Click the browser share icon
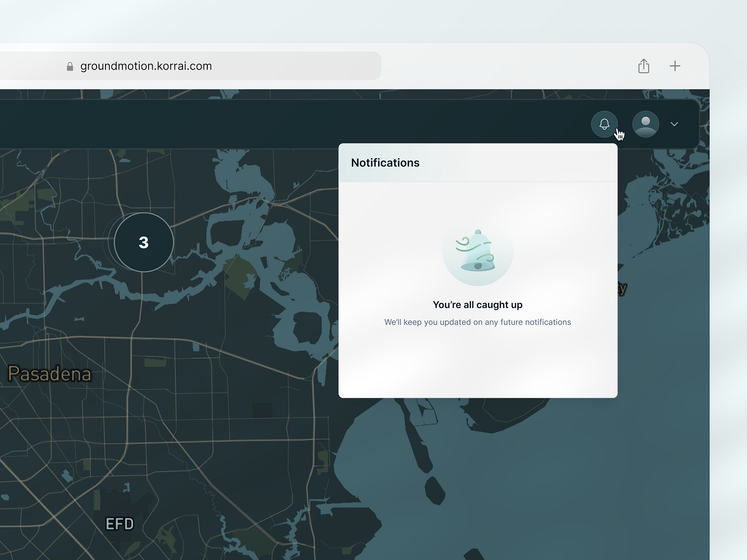The width and height of the screenshot is (747, 560). 643,66
